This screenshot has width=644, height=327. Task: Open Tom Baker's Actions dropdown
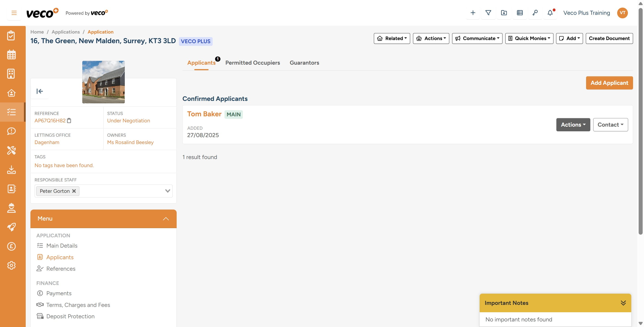[x=573, y=125]
